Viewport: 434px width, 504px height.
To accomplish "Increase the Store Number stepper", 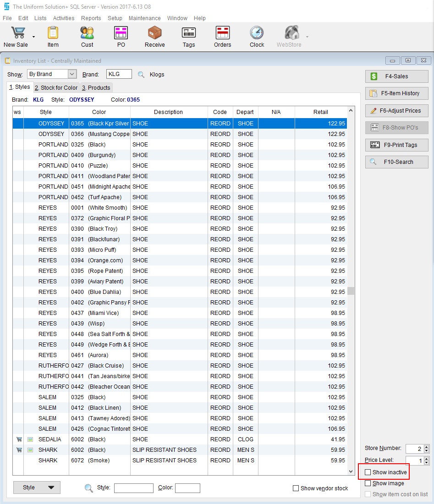I will (426, 447).
